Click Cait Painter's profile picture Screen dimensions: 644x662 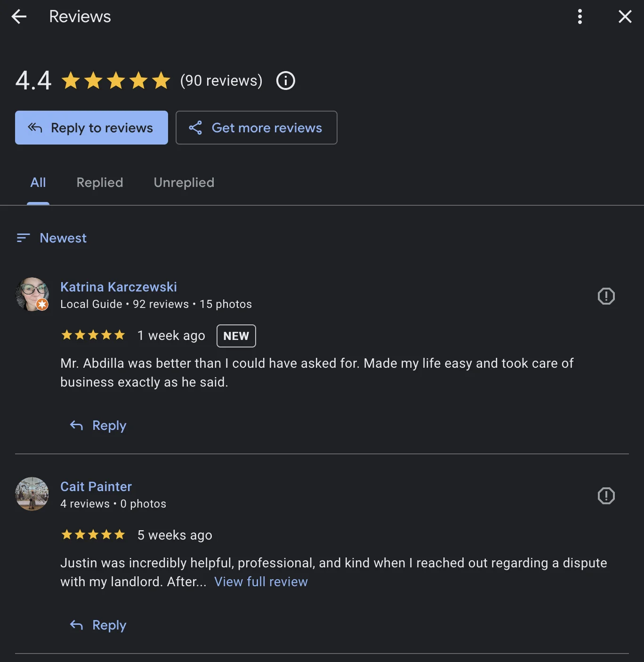click(x=32, y=494)
